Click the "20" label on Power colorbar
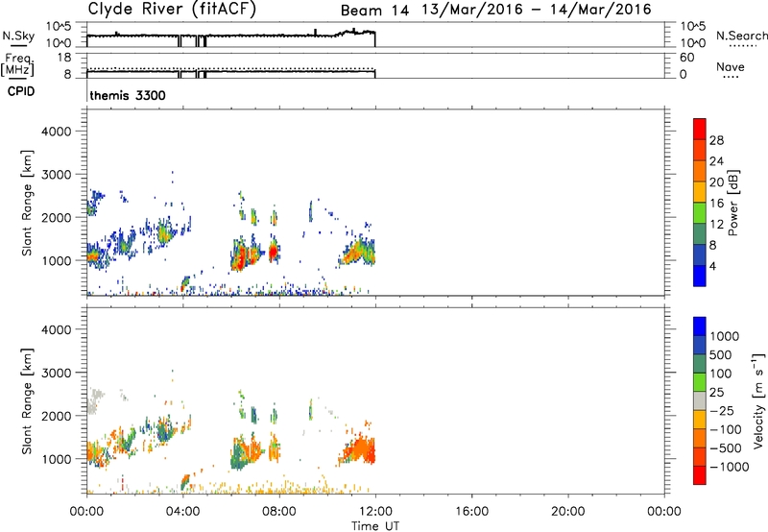The width and height of the screenshot is (768, 532). [716, 182]
